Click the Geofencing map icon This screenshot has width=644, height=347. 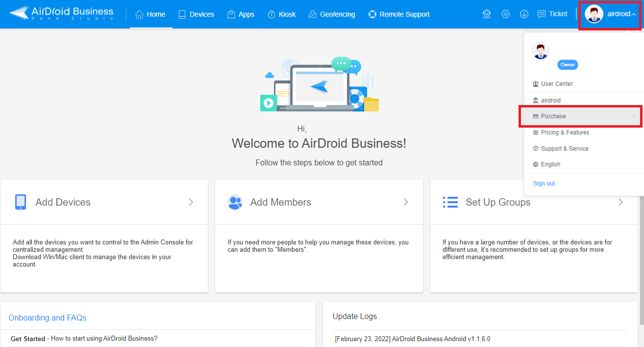[x=313, y=14]
